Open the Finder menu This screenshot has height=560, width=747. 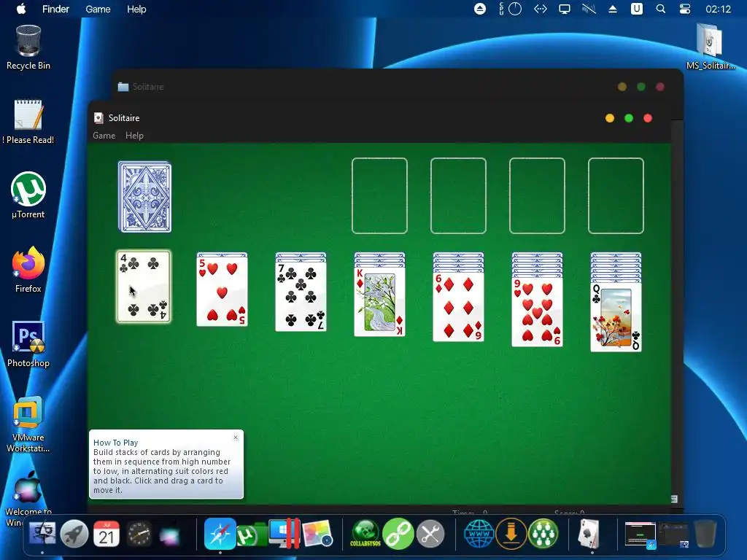[x=55, y=9]
